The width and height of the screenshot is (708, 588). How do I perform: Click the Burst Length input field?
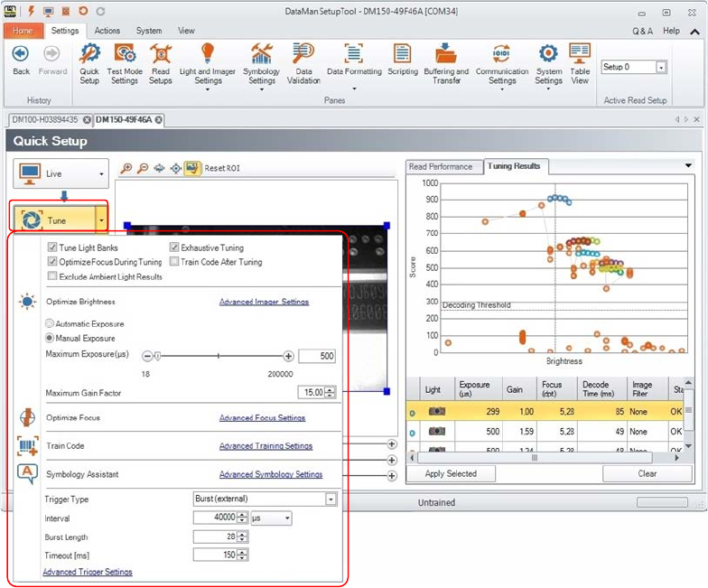pyautogui.click(x=215, y=537)
